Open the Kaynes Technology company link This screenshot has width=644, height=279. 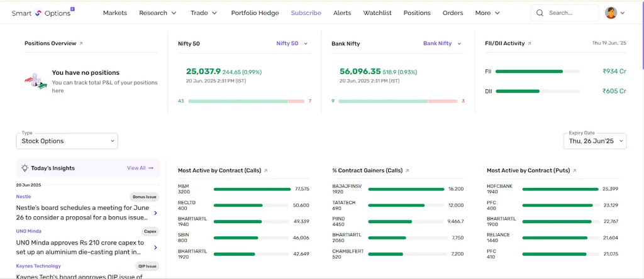(x=38, y=266)
